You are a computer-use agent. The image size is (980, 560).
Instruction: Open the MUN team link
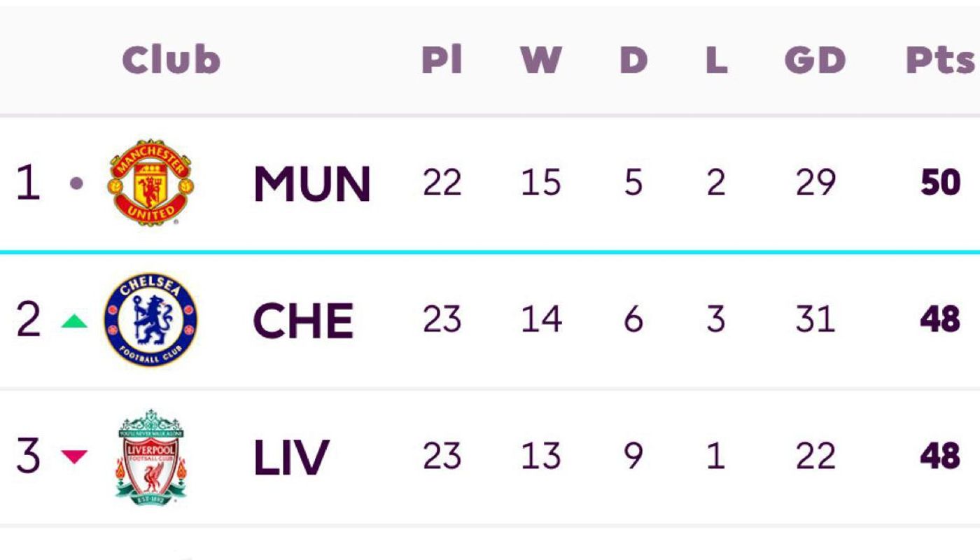pos(311,183)
